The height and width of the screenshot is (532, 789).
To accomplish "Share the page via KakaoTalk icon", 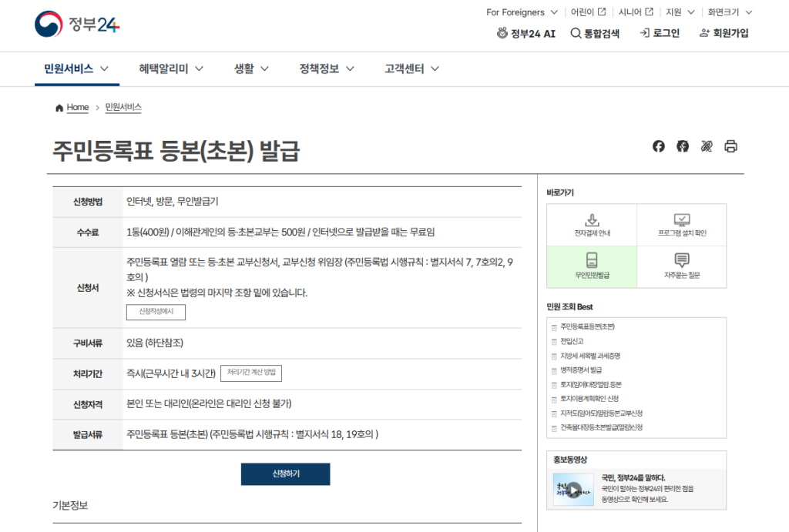I will [682, 146].
